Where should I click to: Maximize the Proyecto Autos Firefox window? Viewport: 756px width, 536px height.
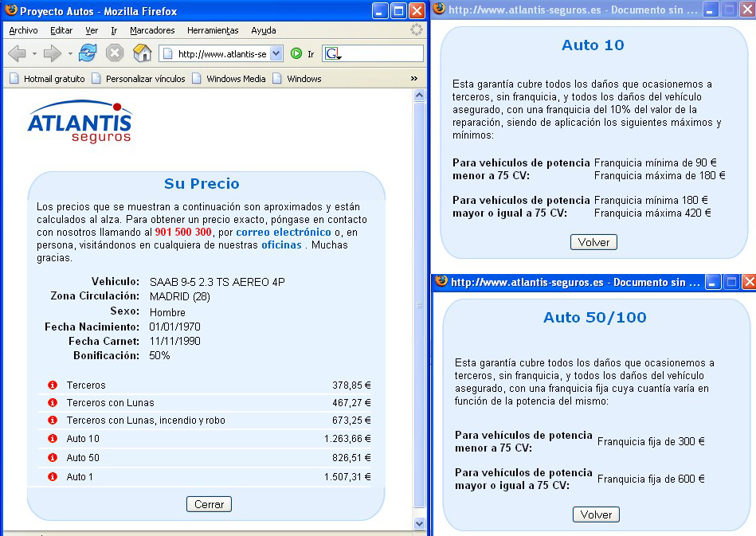point(399,10)
